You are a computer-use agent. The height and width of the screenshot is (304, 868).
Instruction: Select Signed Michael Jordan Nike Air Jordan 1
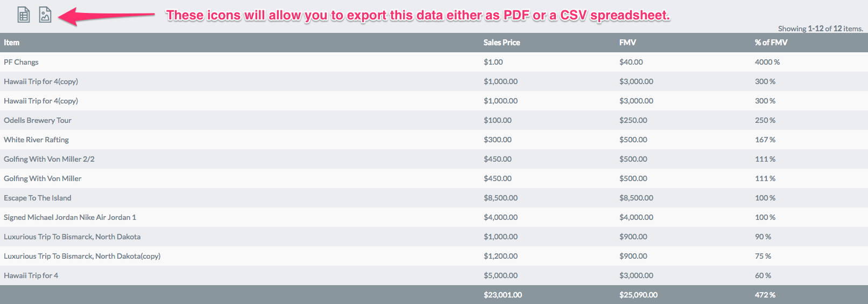(x=70, y=217)
